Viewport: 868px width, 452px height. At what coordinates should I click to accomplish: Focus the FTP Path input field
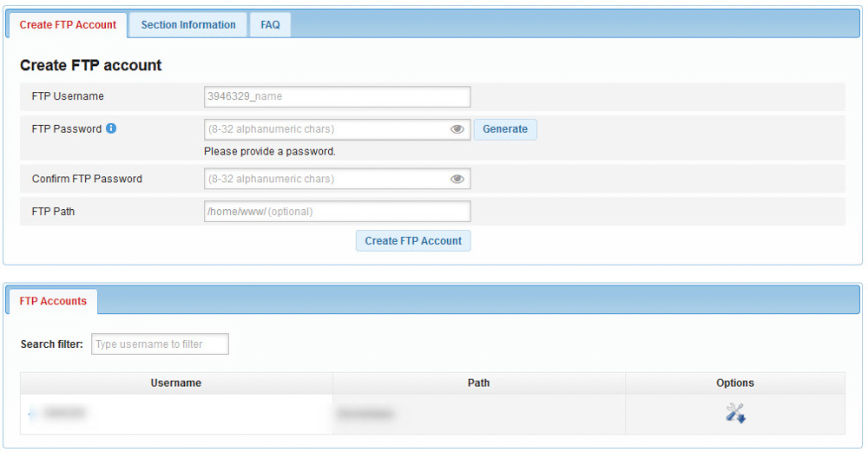point(337,212)
